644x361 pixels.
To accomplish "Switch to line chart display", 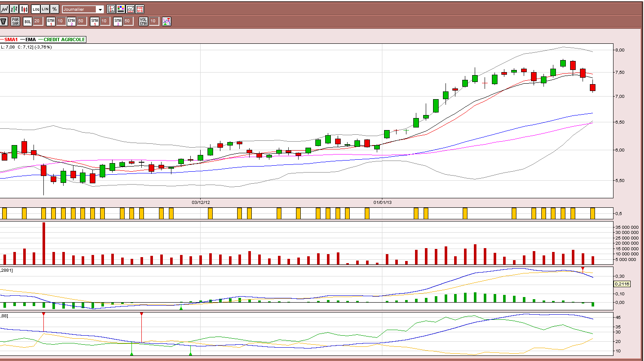I will 4,9.
